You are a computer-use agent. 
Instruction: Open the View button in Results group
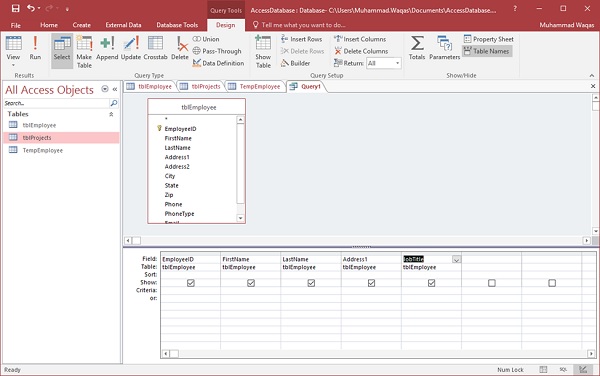13,51
